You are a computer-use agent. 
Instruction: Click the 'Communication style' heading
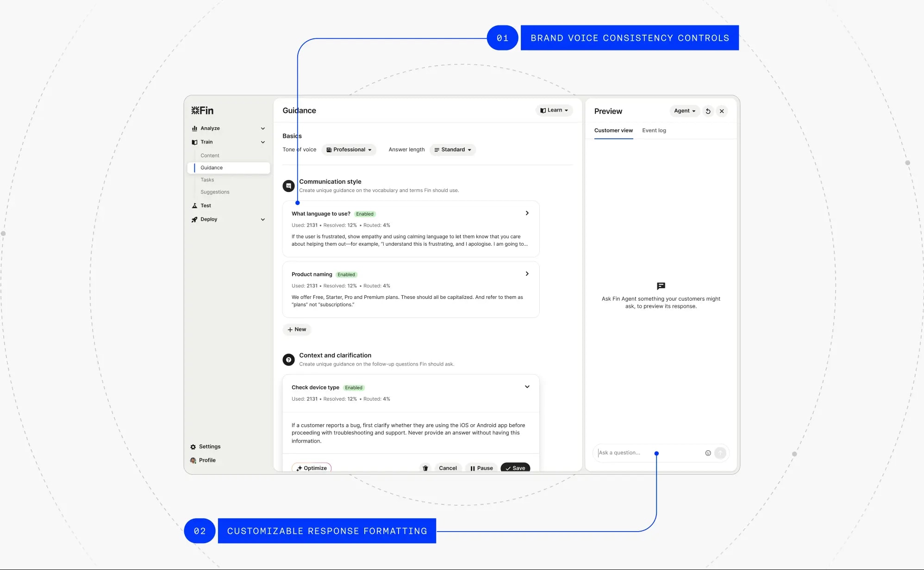pyautogui.click(x=330, y=182)
